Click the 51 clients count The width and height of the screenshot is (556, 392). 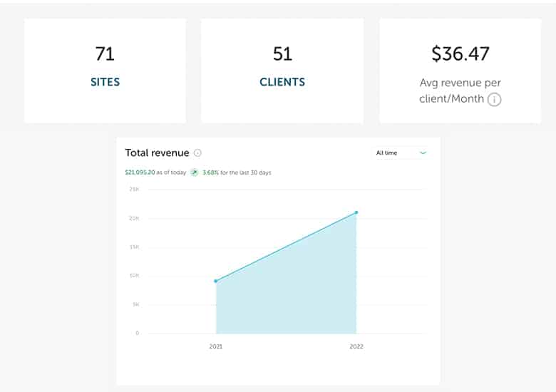(282, 53)
